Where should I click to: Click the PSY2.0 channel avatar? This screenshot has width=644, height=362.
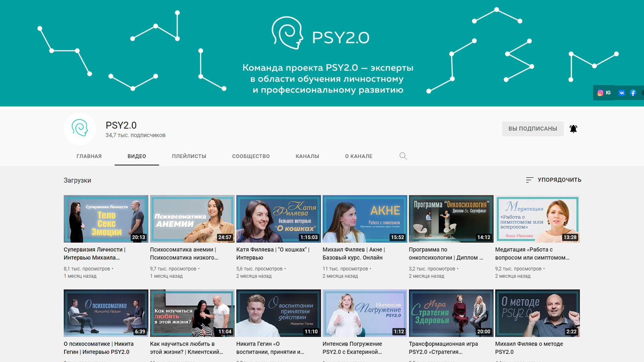[x=80, y=129]
